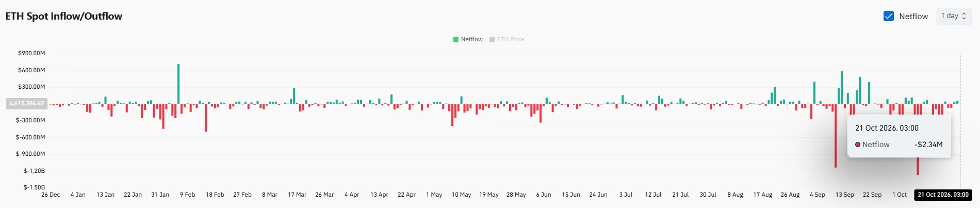Click the 4,615,384.62 value label on y-axis
This screenshot has width=980, height=208.
pos(27,103)
